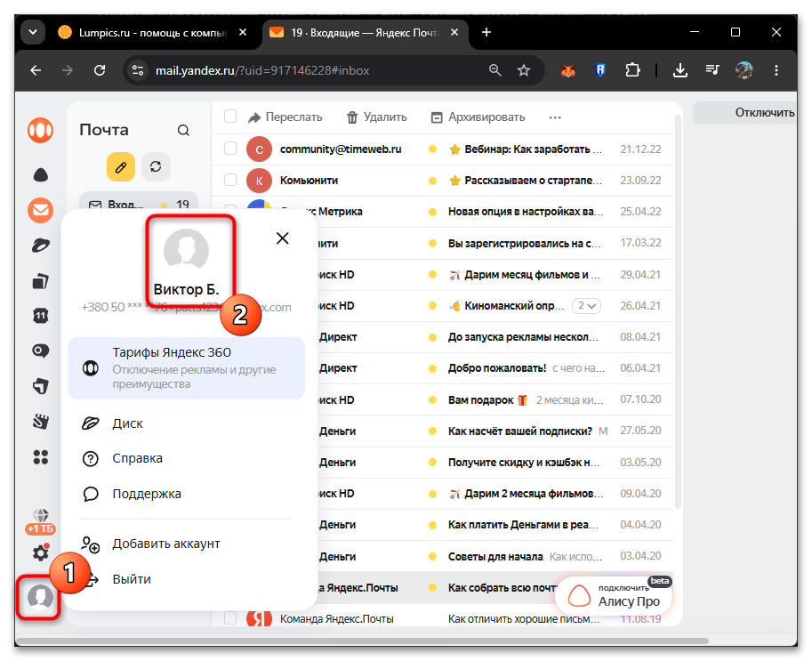Expand the 2-message thread on Киноманский опр… email
812x661 pixels.
(586, 306)
